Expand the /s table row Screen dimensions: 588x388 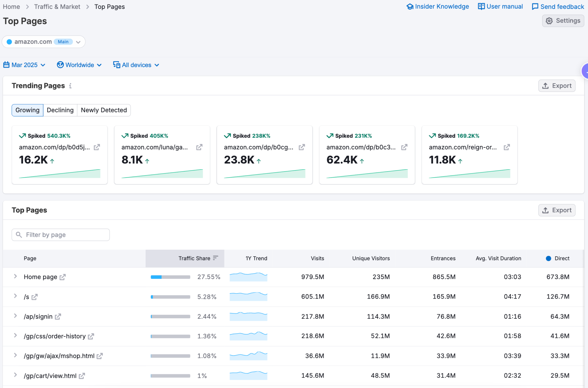tap(15, 297)
